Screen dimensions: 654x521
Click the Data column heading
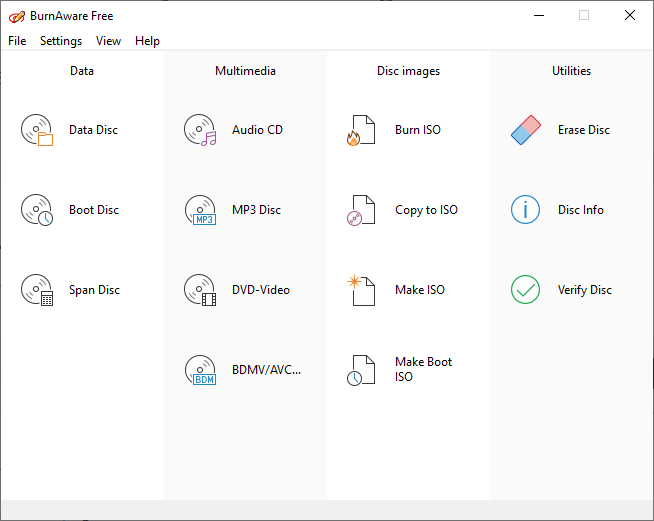pos(82,71)
